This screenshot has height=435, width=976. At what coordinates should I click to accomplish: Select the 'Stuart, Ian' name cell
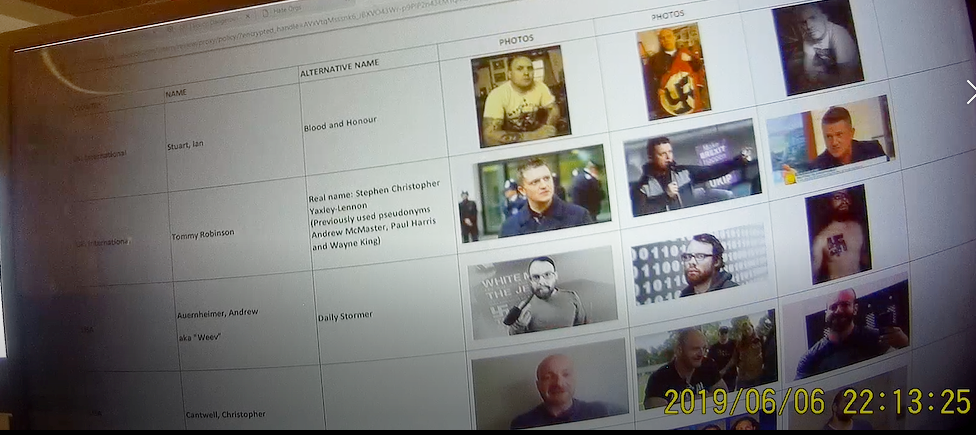tap(185, 147)
